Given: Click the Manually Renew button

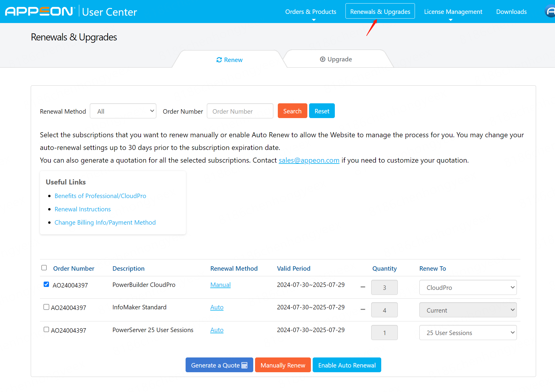Looking at the screenshot, I should pyautogui.click(x=283, y=365).
